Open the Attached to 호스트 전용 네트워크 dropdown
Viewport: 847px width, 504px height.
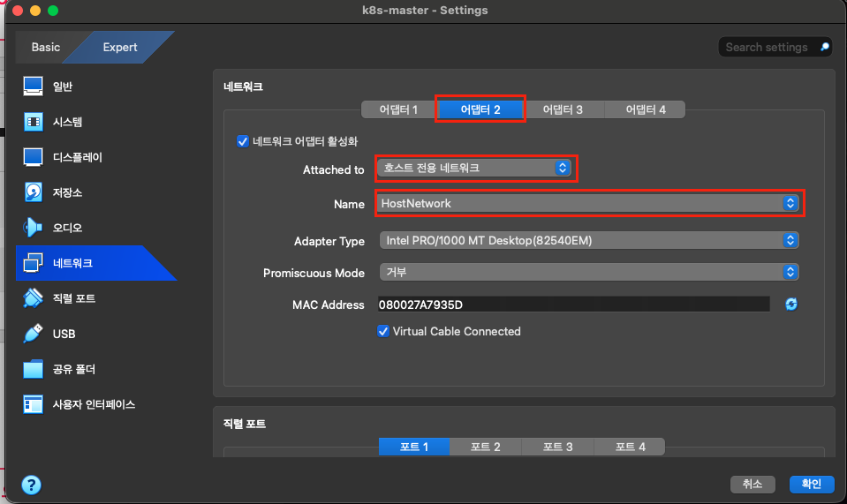point(474,168)
